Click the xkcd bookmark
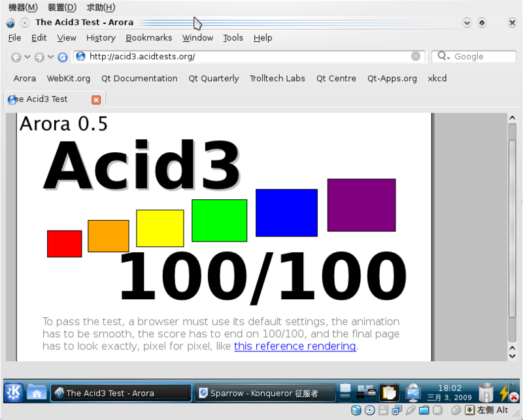This screenshot has height=420, width=523. [x=437, y=78]
